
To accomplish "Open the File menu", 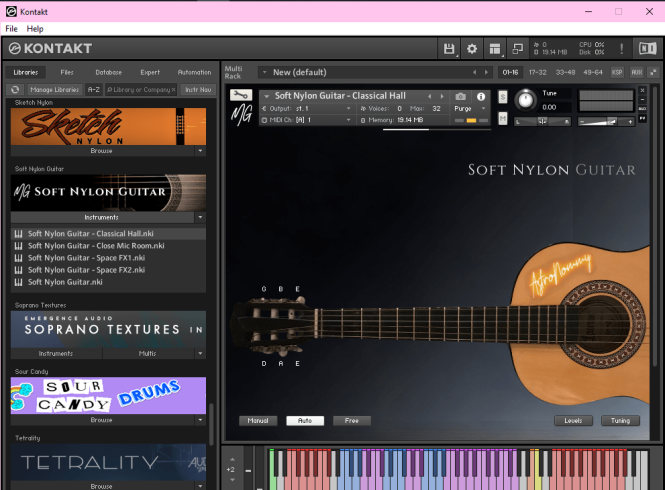I will [11, 29].
